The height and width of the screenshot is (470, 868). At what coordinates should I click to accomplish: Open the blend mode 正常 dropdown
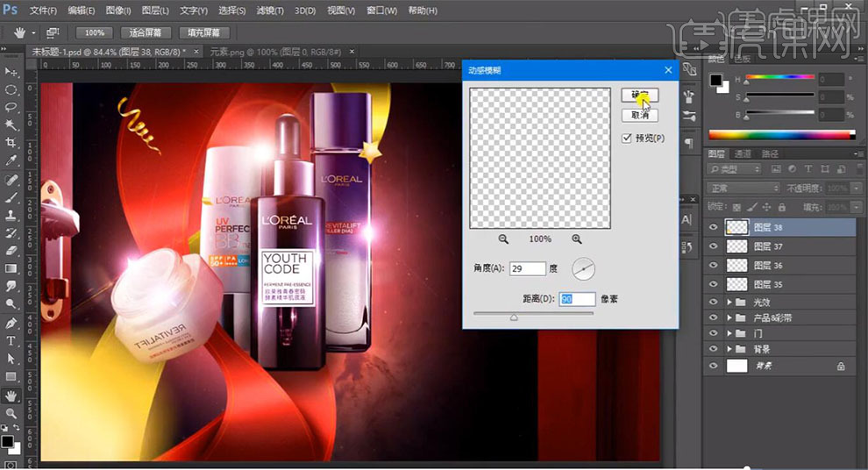(x=743, y=189)
